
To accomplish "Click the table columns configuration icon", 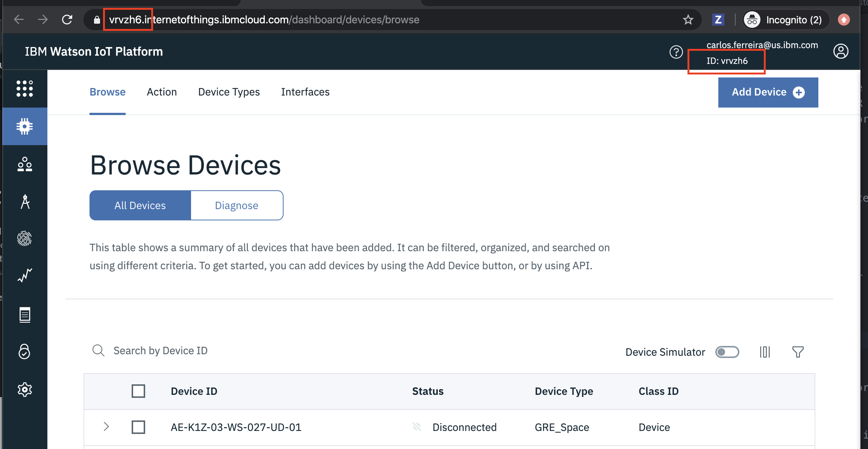I will 765,352.
